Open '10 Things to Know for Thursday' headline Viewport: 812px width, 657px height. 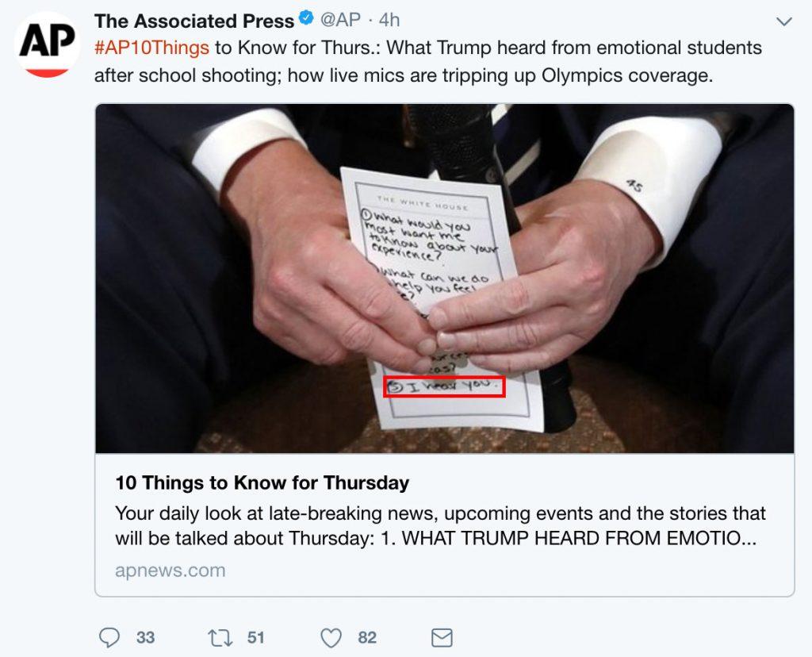coord(262,482)
